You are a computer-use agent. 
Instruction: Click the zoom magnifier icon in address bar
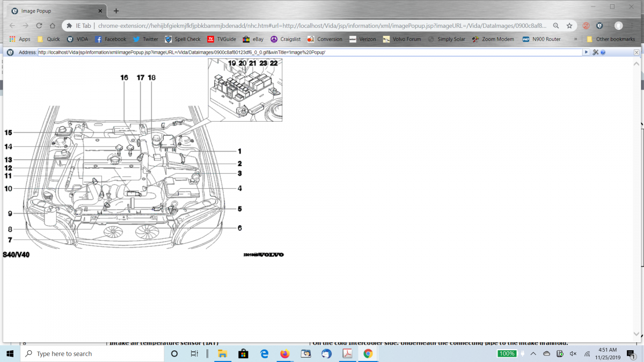(x=556, y=26)
